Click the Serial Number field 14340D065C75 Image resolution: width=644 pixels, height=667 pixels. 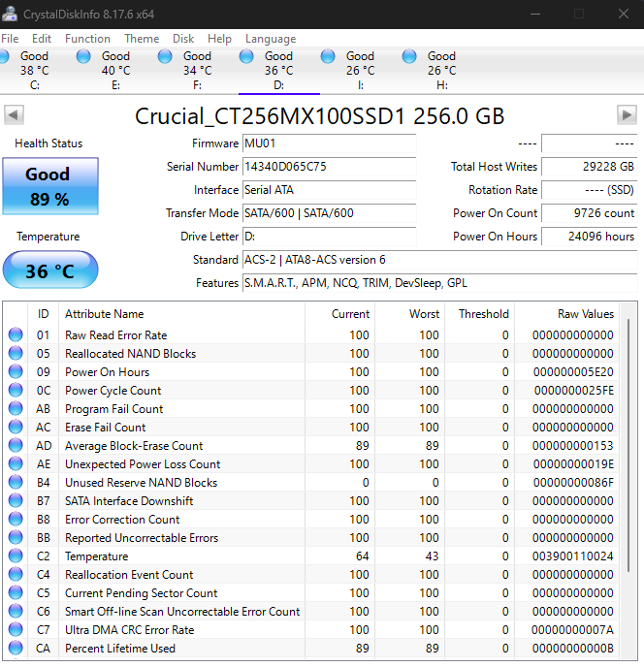tap(330, 167)
